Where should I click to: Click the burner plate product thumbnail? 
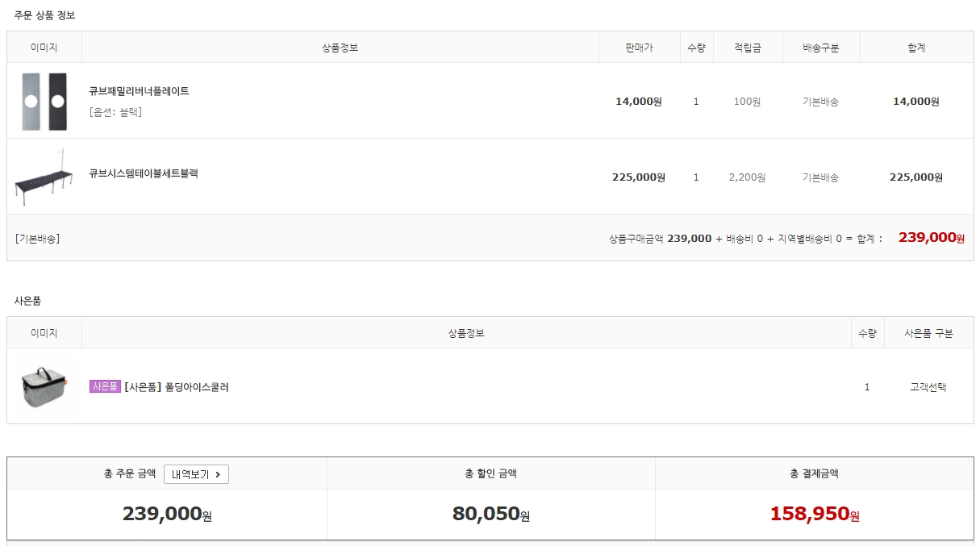(44, 102)
